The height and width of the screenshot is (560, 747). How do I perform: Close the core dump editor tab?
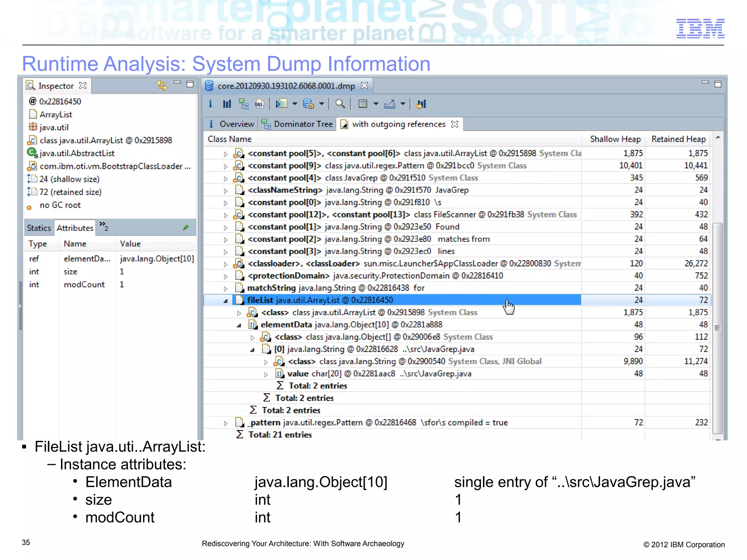[364, 85]
